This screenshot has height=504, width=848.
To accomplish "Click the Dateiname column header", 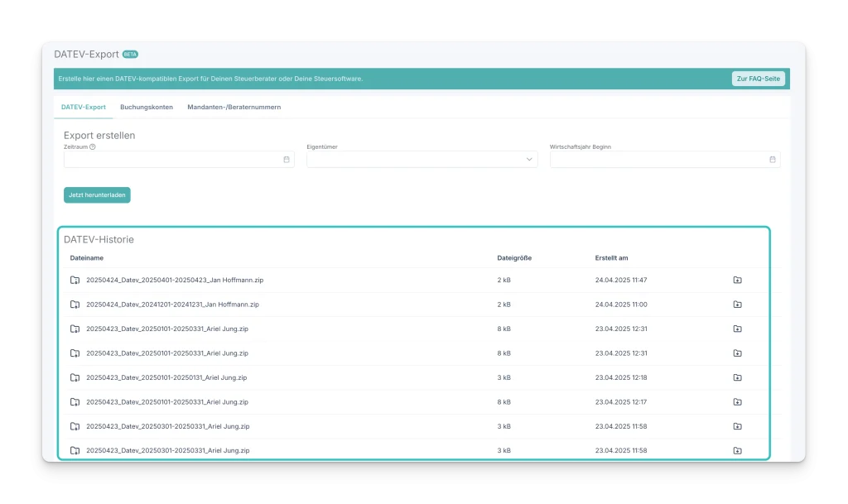I will click(86, 257).
